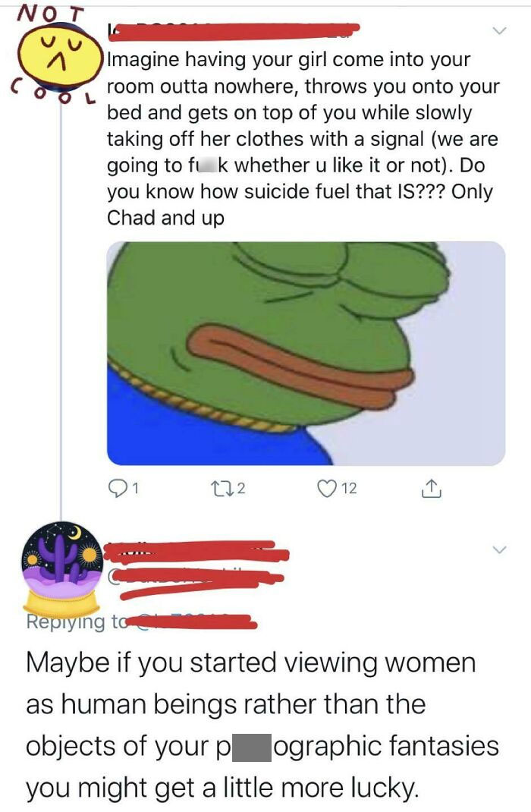The width and height of the screenshot is (531, 812).
Task: Select the redacted username header of the first tweet
Action: (228, 30)
